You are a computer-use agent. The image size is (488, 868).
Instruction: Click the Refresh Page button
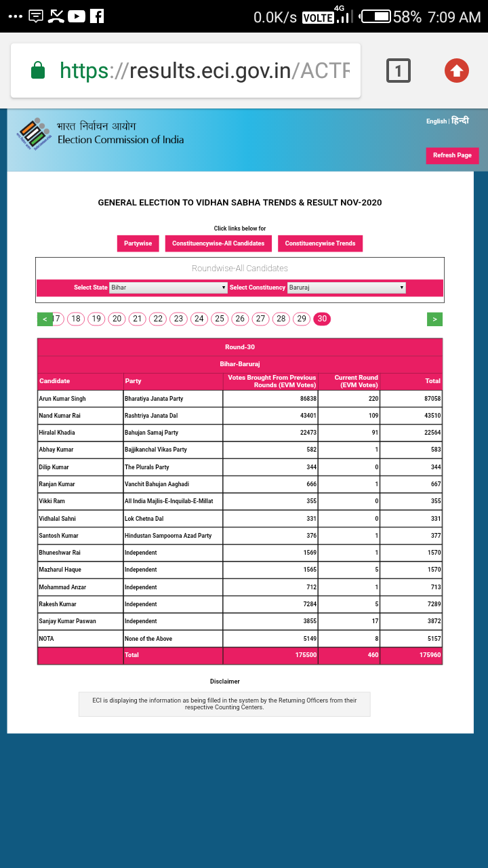452,155
